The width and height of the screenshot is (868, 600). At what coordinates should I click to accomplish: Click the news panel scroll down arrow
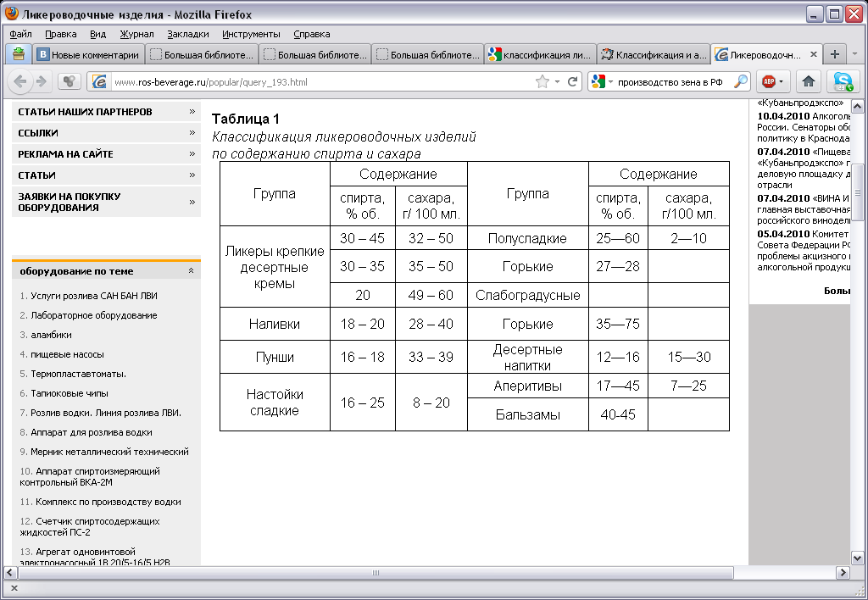[857, 558]
